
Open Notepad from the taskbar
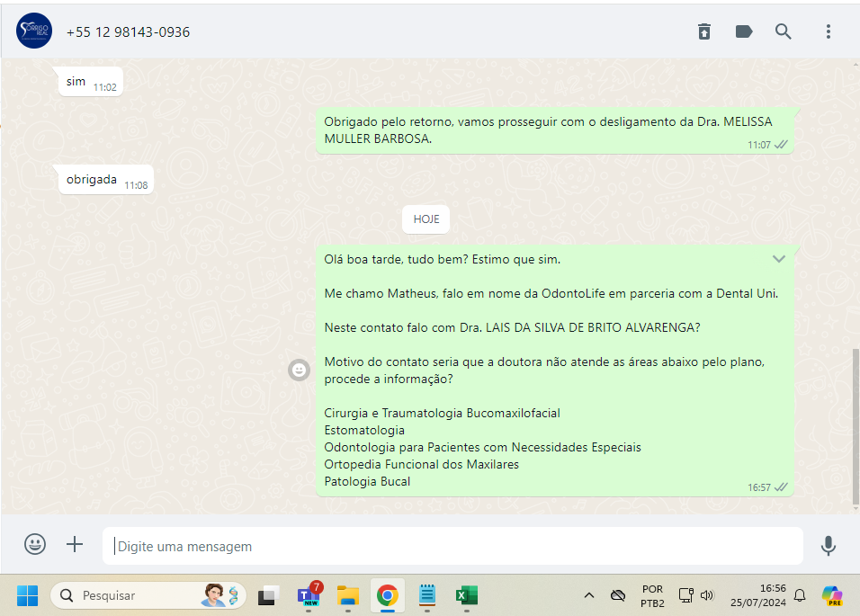pyautogui.click(x=427, y=595)
